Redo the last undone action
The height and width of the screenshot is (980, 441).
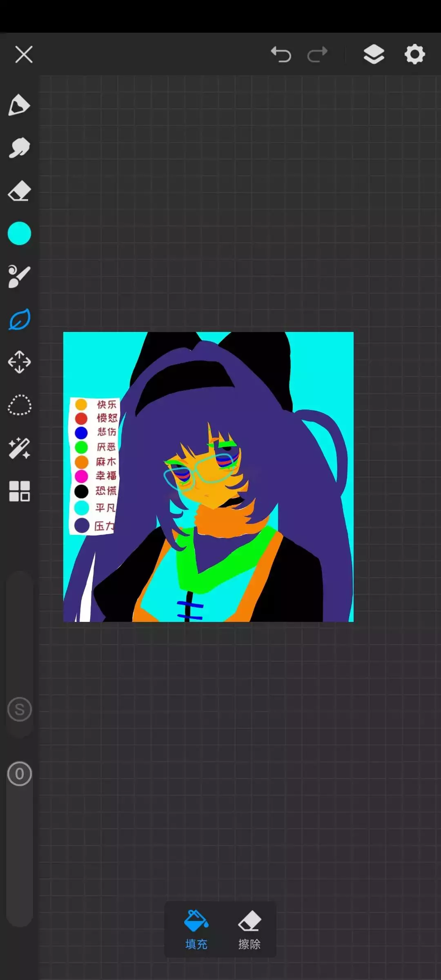click(317, 54)
